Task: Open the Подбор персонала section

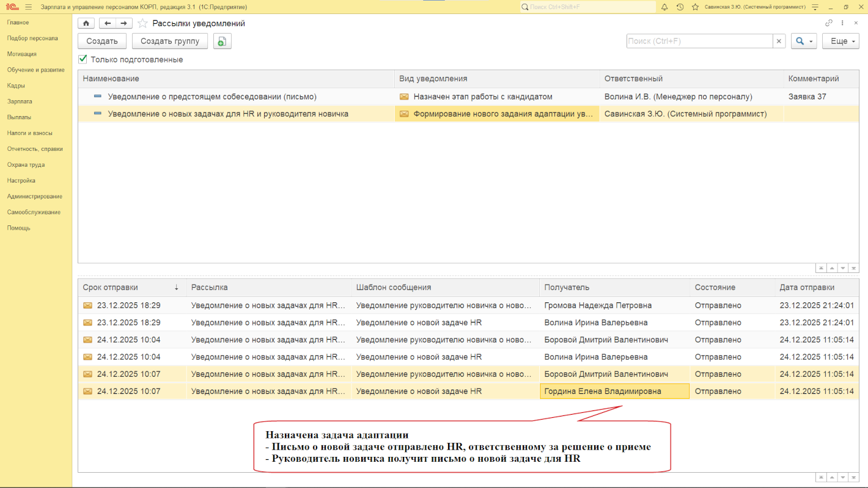Action: tap(32, 38)
